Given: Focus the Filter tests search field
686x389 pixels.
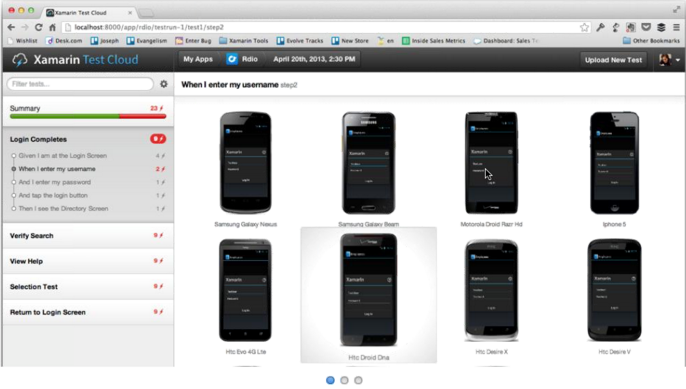Looking at the screenshot, I should pos(80,84).
